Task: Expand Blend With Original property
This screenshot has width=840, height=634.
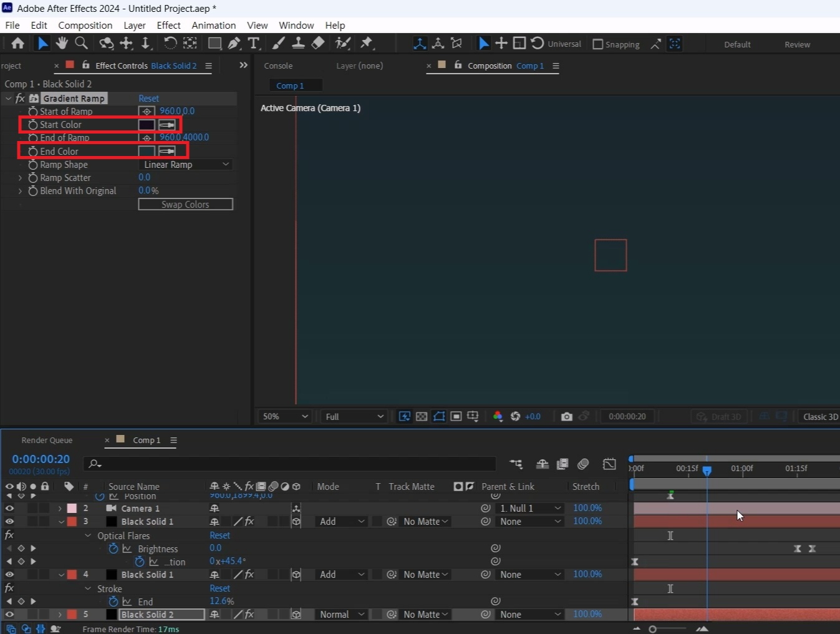Action: pyautogui.click(x=20, y=191)
